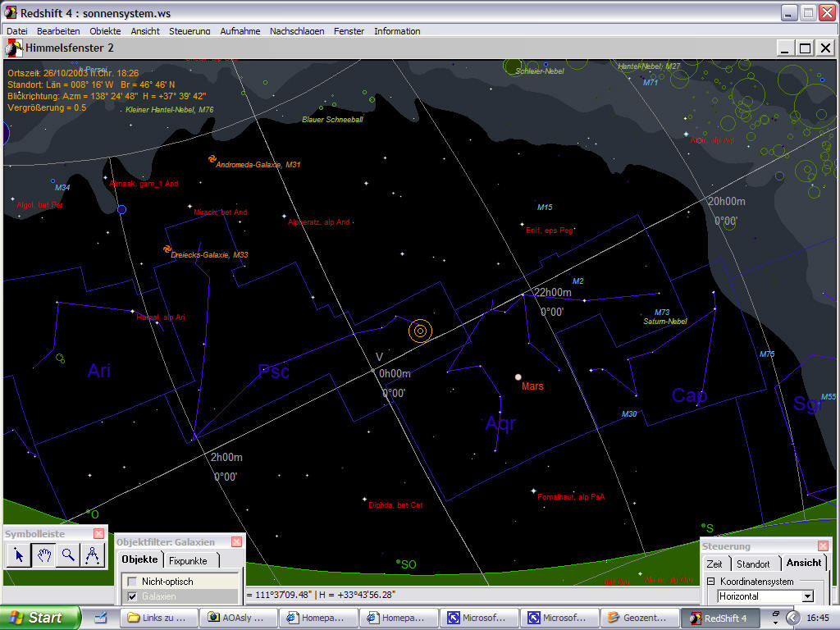Screen dimensions: 840x630
Task: Click the Fomalhaut star in the sky
Action: pos(533,491)
